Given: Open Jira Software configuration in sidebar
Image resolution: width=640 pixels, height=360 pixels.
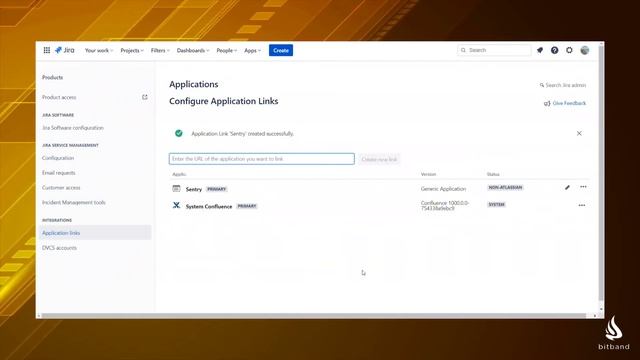Looking at the screenshot, I should 73,128.
